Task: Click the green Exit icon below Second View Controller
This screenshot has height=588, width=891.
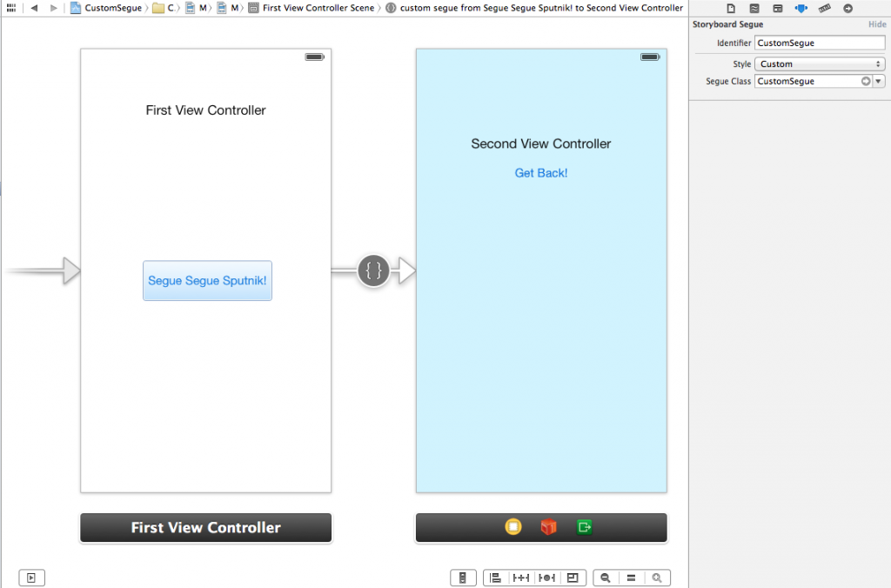Action: 584,526
